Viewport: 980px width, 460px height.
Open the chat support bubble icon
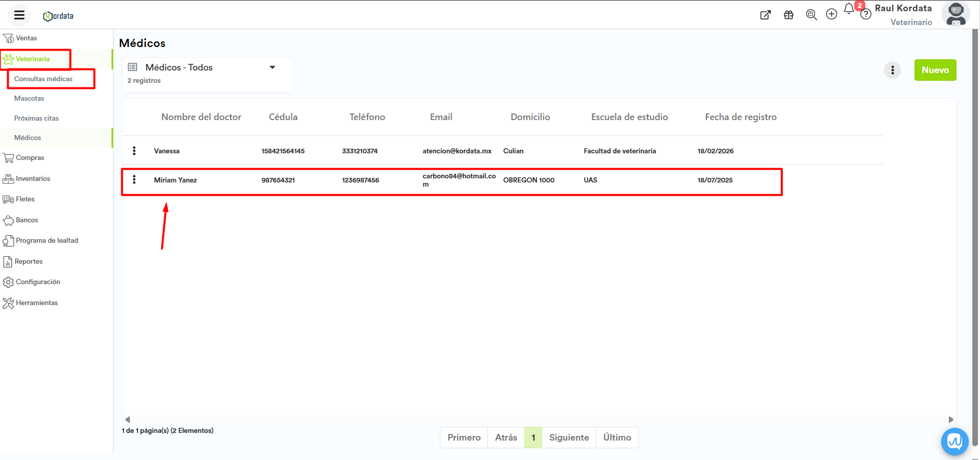pos(954,441)
